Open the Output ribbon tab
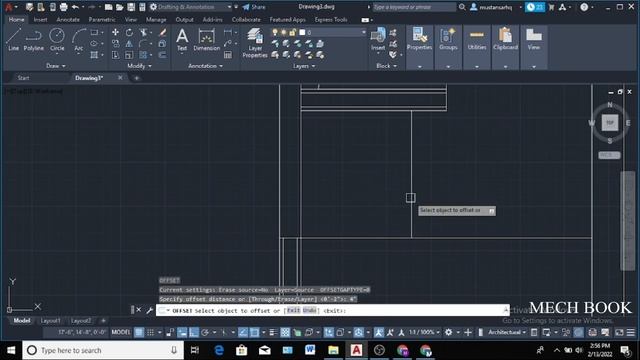 click(x=184, y=20)
